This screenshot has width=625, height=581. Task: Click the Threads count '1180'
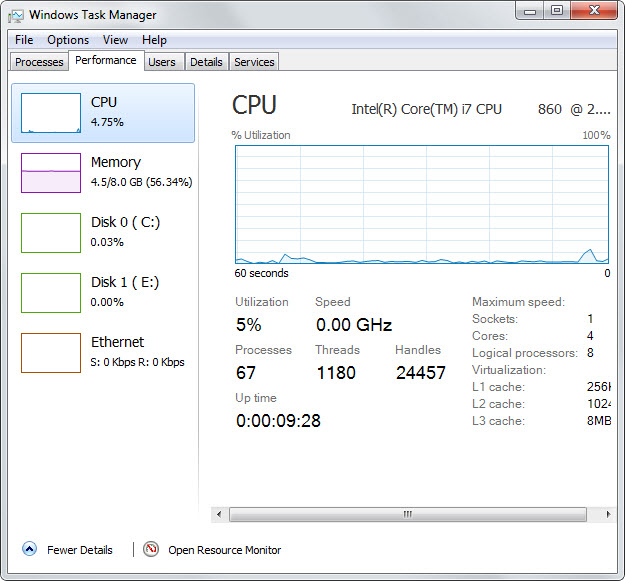pos(336,373)
